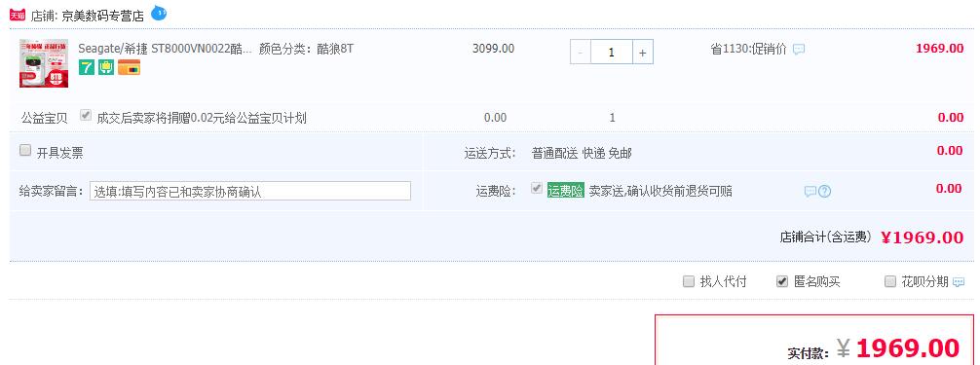Click the orange credit card icon
The image size is (980, 365).
point(129,67)
